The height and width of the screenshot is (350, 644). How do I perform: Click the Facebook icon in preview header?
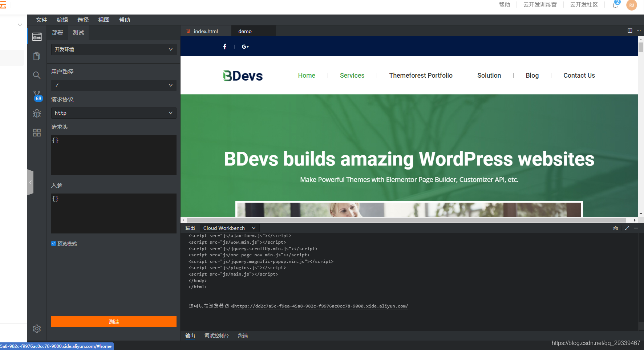pos(225,46)
